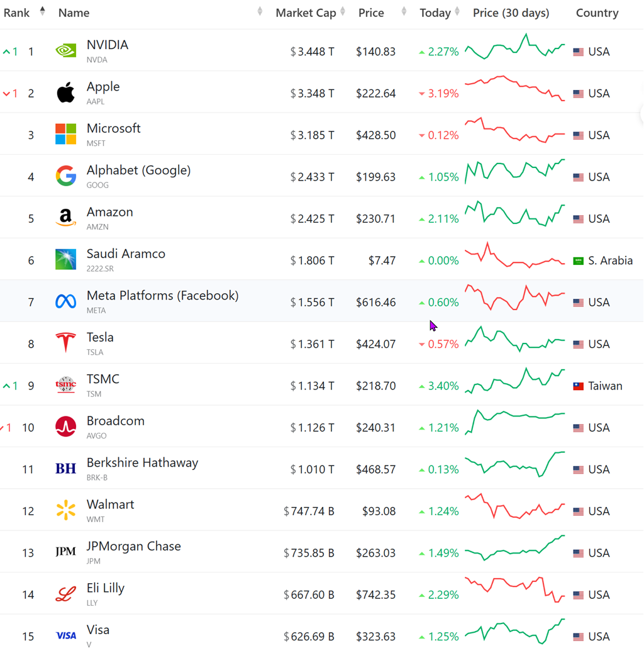Open the Berkshire Hathaway company link

pos(142,463)
